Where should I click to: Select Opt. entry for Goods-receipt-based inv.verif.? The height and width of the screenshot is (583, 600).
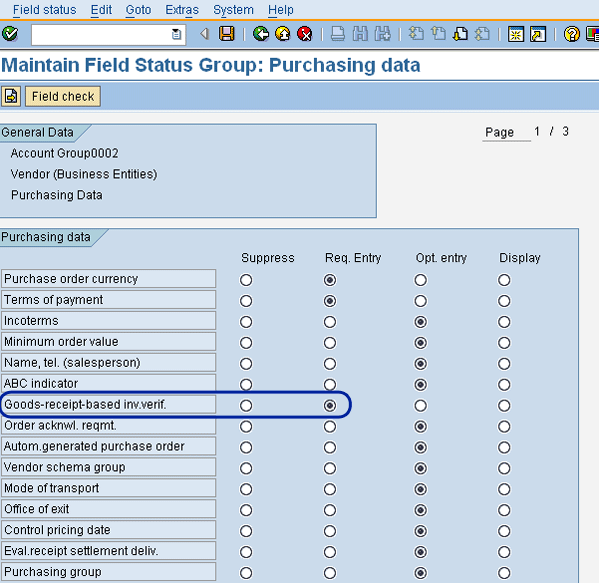click(420, 405)
